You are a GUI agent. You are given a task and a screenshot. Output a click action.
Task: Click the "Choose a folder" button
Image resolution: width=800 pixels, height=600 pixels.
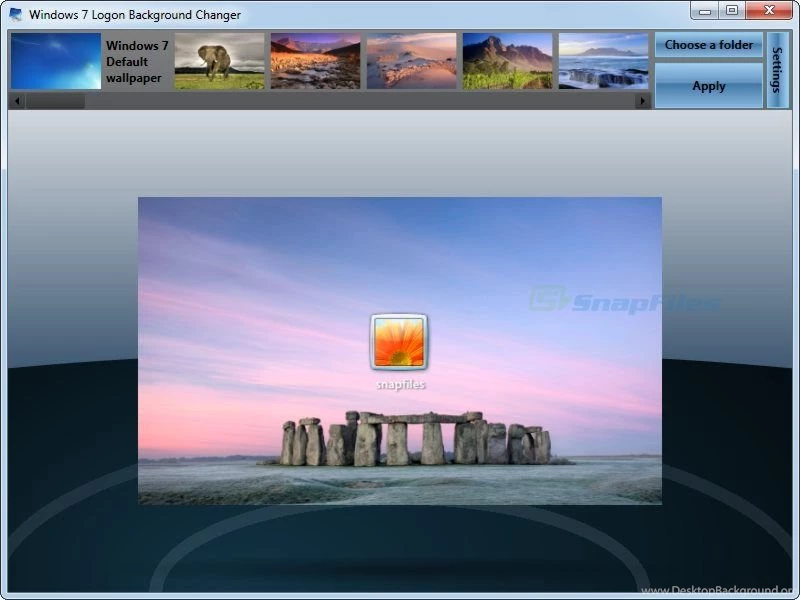click(708, 45)
